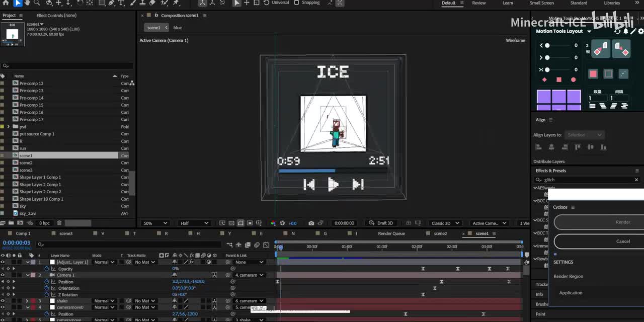Toggle Draft 3D mode

pyautogui.click(x=381, y=223)
